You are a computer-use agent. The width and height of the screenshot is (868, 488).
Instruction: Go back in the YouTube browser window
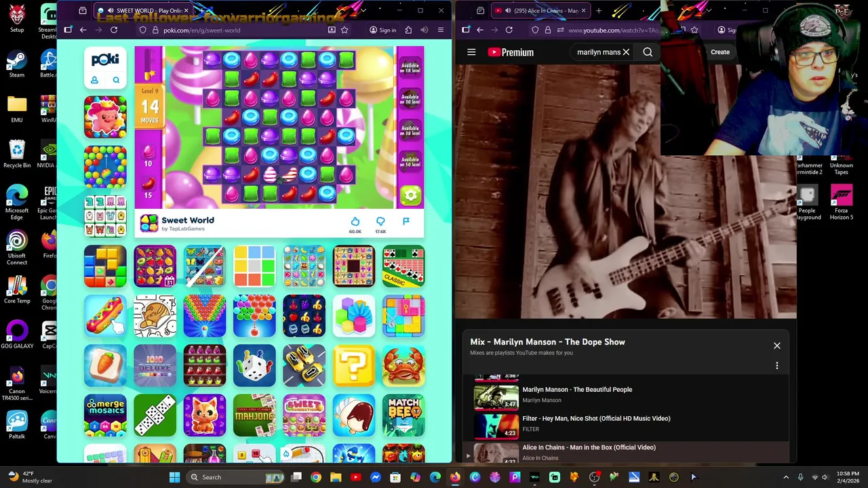(x=479, y=30)
